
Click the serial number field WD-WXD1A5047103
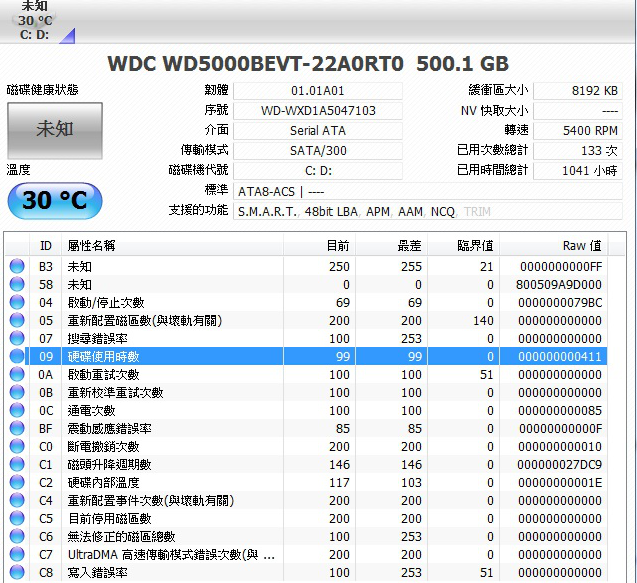(318, 111)
